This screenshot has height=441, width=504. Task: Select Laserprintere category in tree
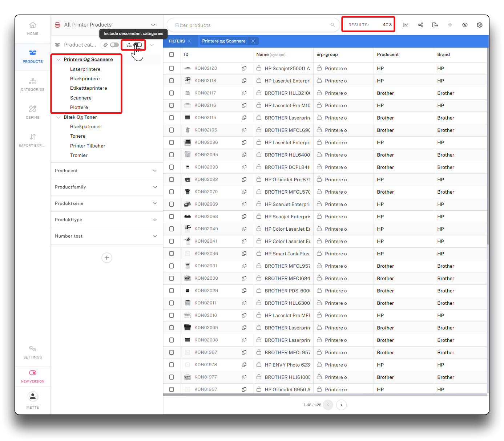[85, 69]
